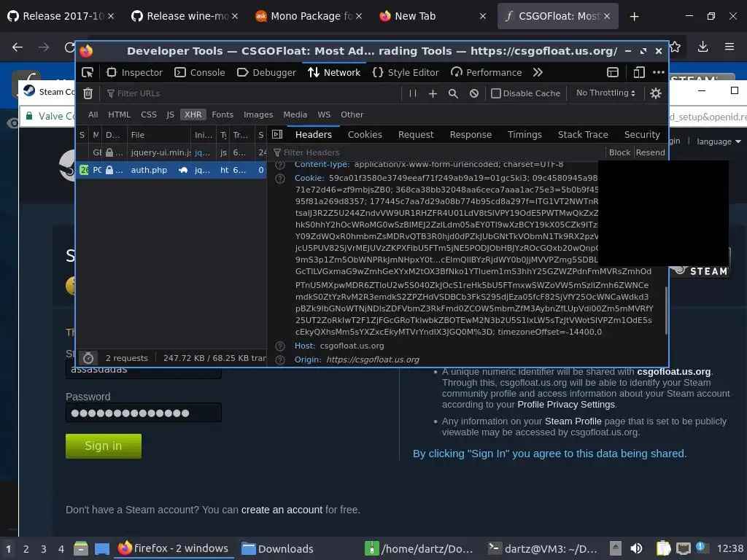Open the No Throttling dropdown

pyautogui.click(x=605, y=93)
